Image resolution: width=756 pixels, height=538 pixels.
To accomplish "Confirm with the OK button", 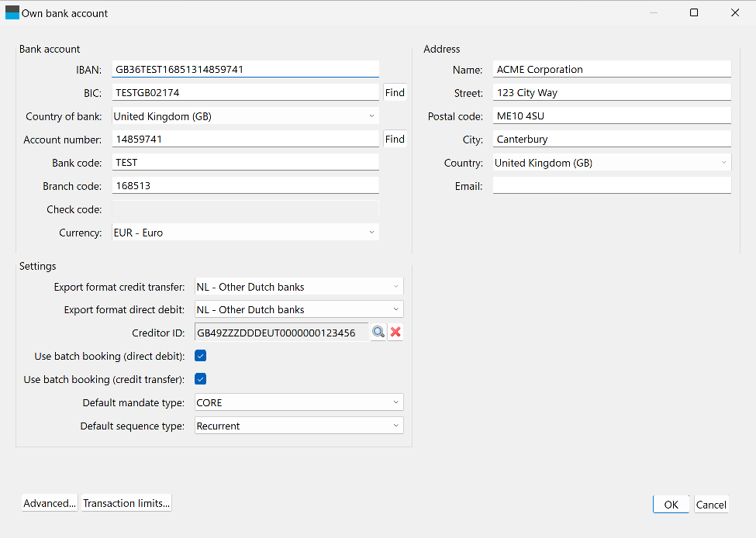I will [x=671, y=505].
